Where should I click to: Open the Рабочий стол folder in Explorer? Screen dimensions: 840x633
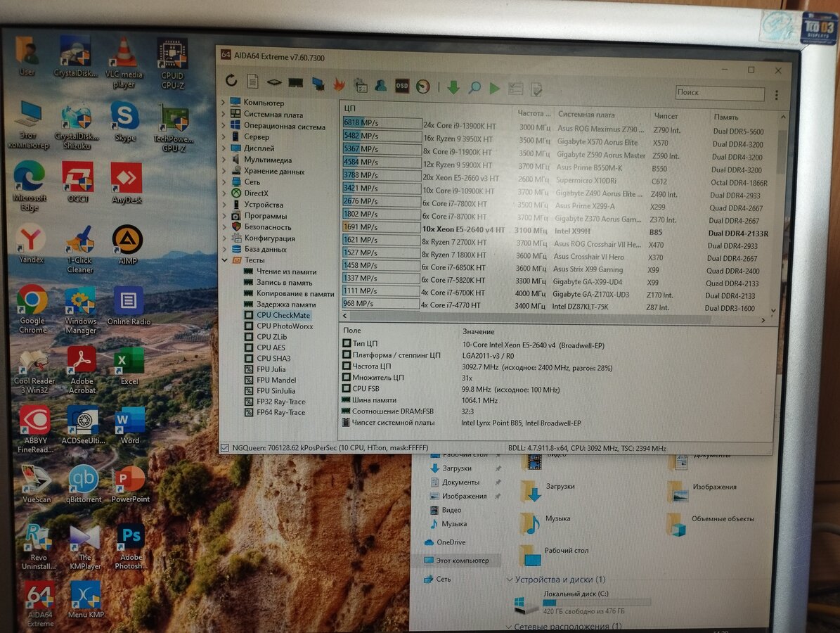(555, 554)
